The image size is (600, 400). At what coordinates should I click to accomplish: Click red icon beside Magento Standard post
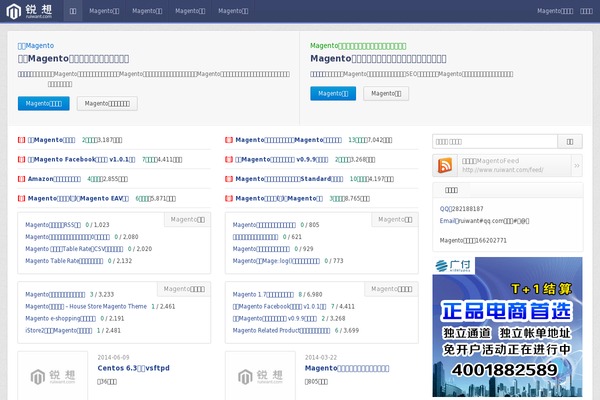click(x=230, y=179)
